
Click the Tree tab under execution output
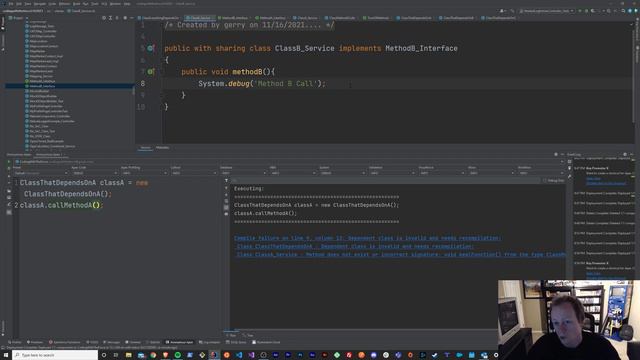pyautogui.click(x=248, y=335)
